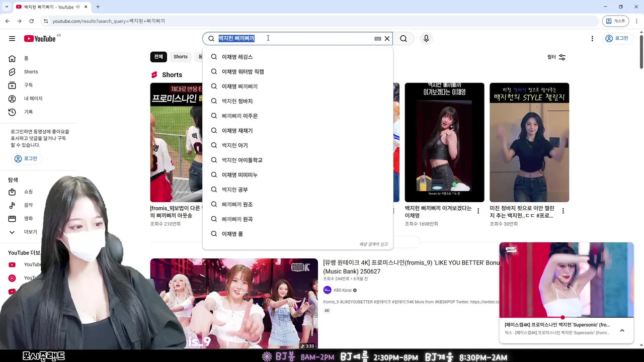
Task: Go to the YouTube logo home
Action: click(40, 39)
